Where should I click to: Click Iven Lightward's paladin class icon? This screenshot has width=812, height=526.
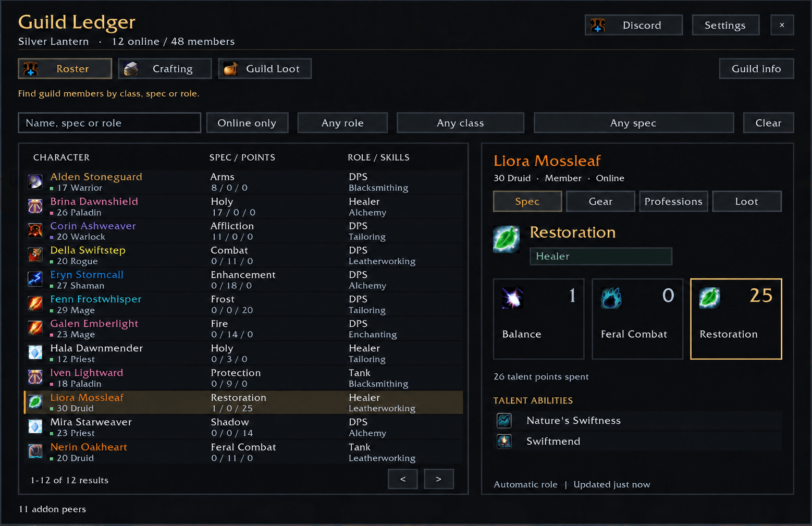pos(35,377)
